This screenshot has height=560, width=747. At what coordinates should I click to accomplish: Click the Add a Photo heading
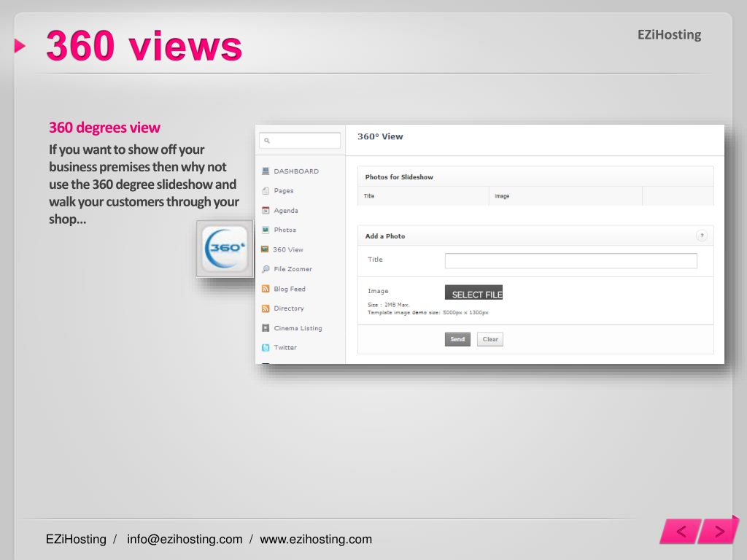385,236
